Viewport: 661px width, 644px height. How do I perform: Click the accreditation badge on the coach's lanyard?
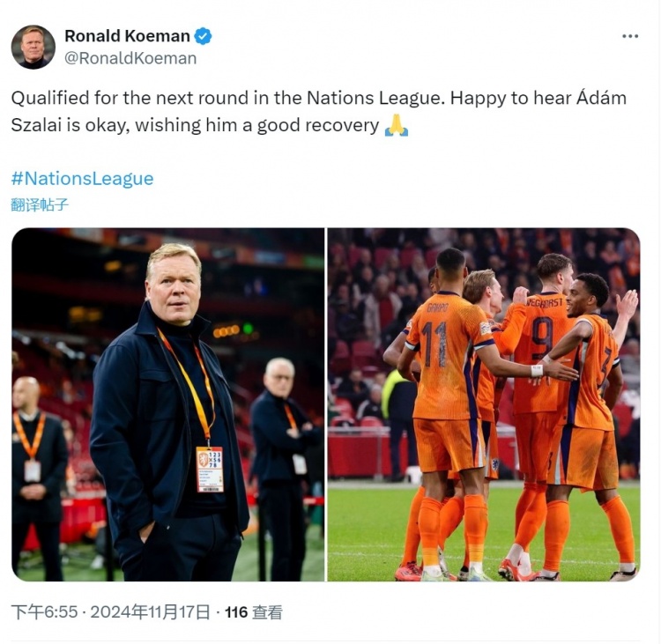click(x=210, y=469)
